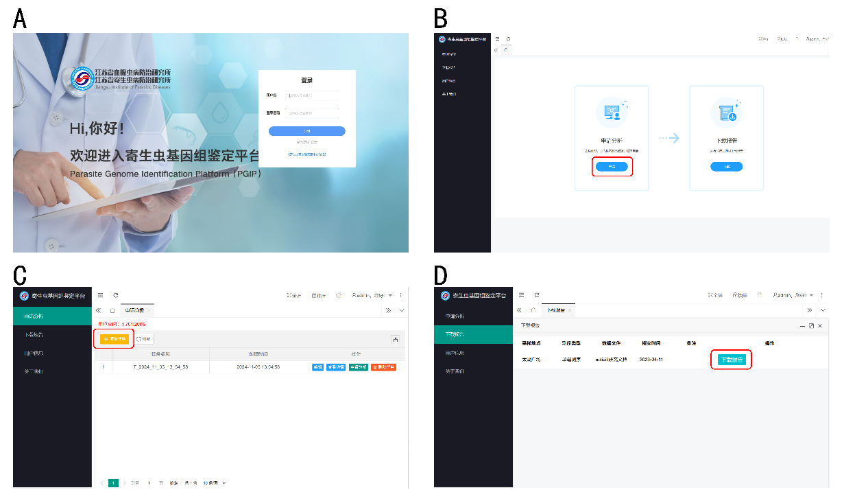Click the refresh icon in panel D's top bar
This screenshot has height=490, width=868.
pyautogui.click(x=537, y=295)
